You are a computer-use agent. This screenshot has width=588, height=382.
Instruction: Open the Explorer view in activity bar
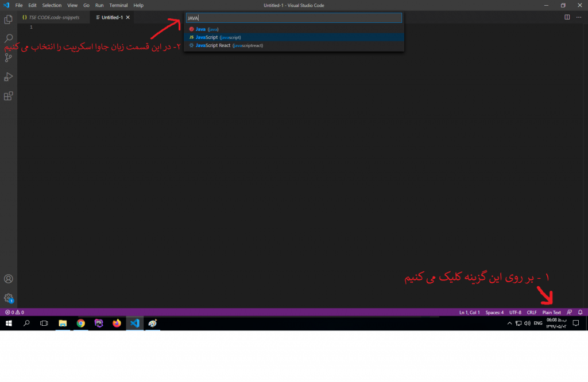[x=8, y=19]
